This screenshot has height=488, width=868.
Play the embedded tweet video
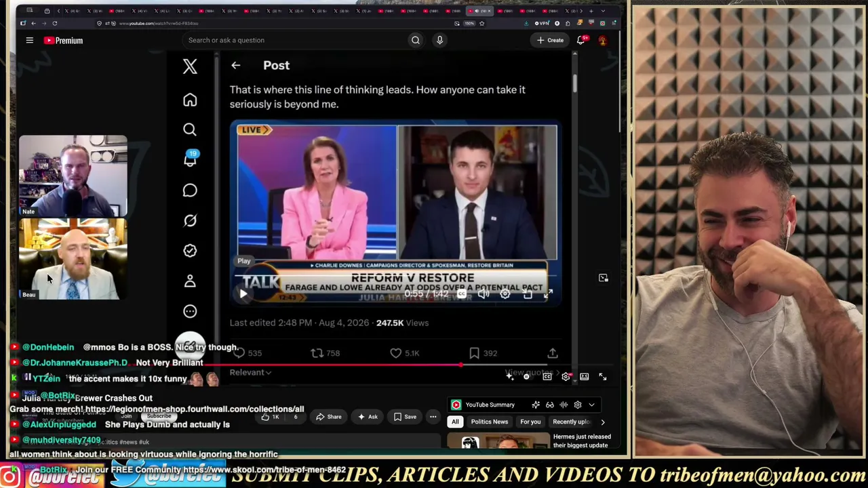(243, 294)
